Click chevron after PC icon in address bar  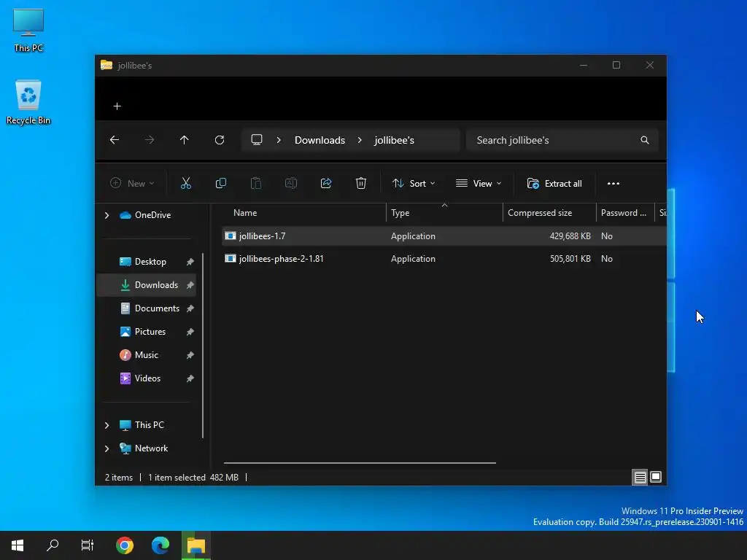279,140
